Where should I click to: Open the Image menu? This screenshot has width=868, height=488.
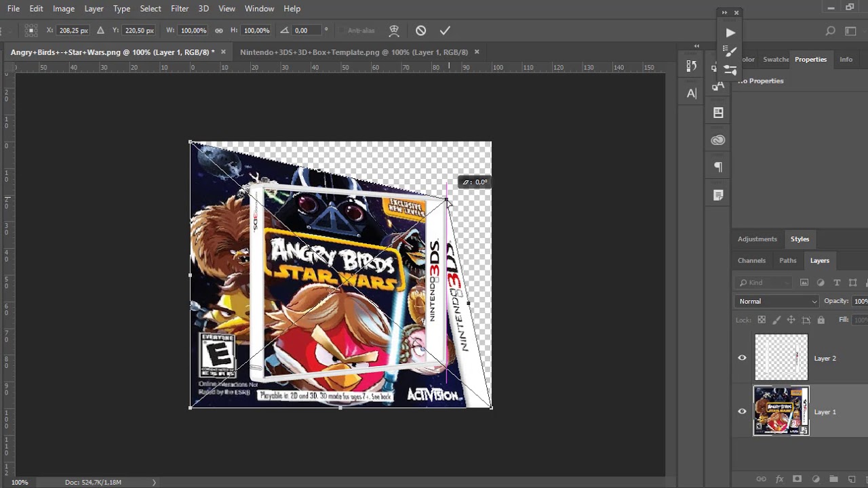tap(64, 8)
